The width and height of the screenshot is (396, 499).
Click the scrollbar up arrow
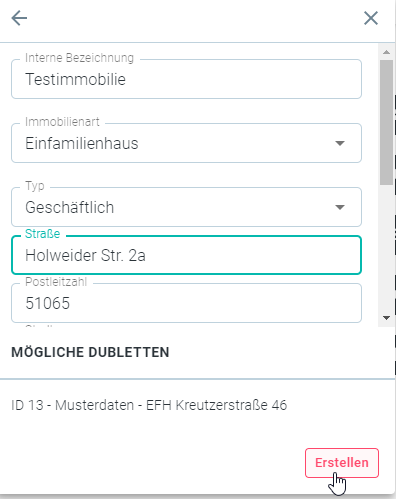click(386, 52)
